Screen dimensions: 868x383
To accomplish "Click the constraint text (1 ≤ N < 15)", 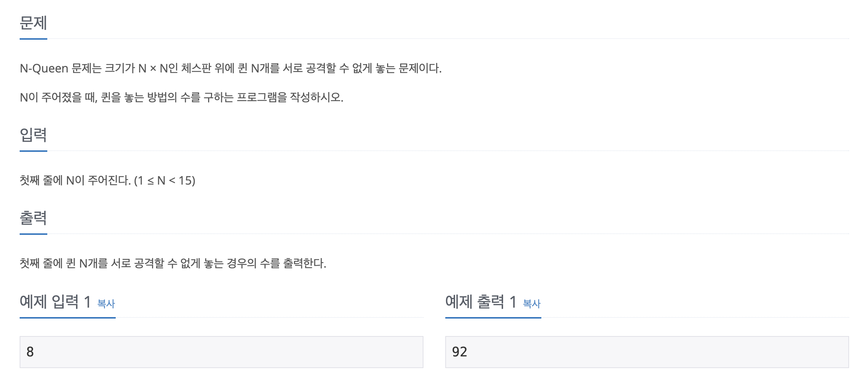I will [x=165, y=181].
